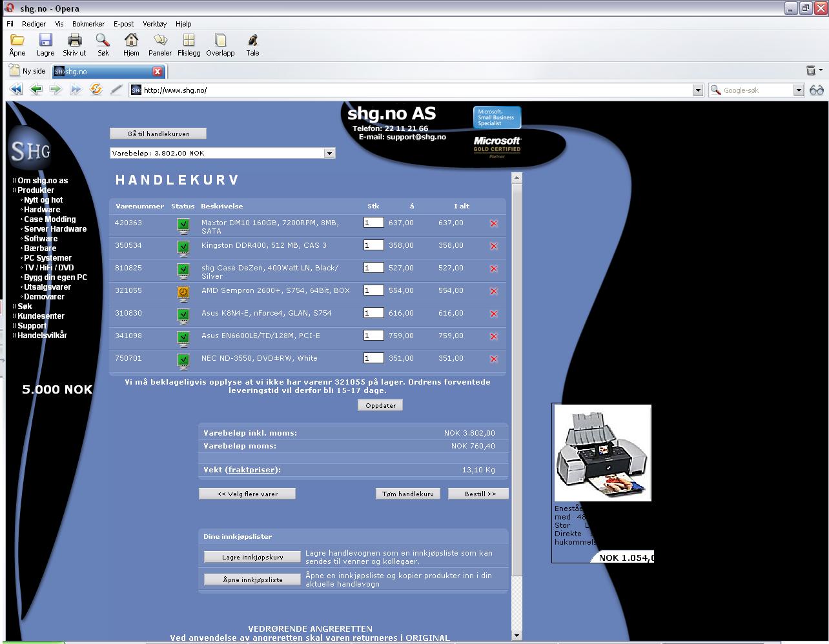Click Maxtor DM10 green stock status icon
This screenshot has width=829, height=644.
click(183, 225)
